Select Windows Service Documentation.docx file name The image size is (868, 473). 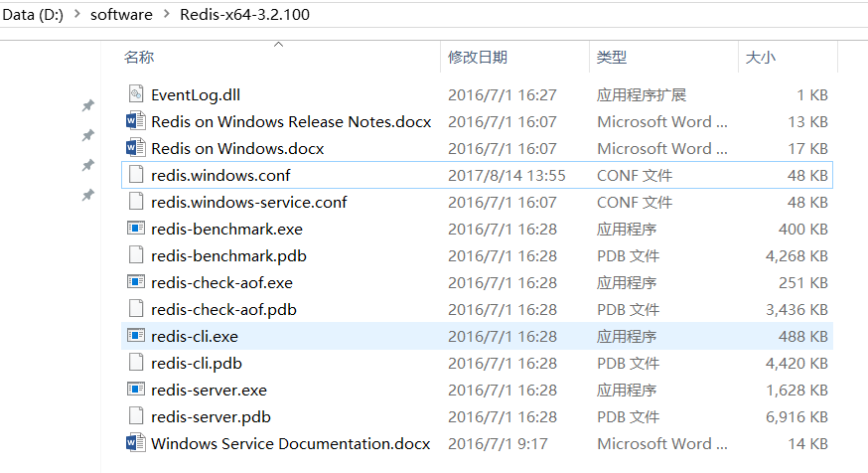tap(291, 443)
